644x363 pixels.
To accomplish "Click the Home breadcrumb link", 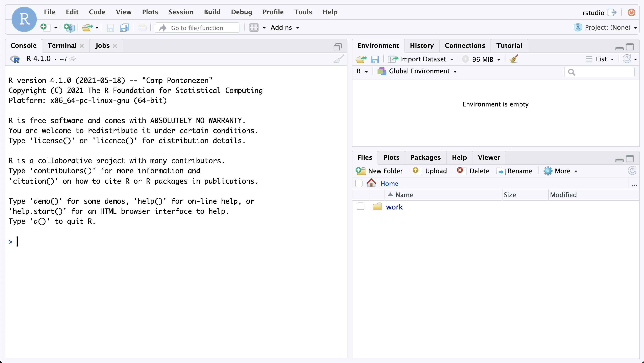I will point(389,183).
